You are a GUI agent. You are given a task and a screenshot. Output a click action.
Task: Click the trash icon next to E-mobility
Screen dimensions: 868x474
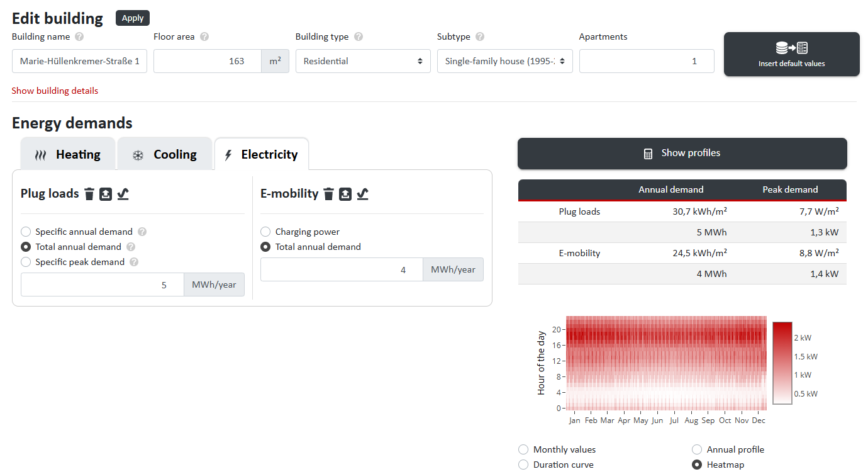tap(328, 194)
